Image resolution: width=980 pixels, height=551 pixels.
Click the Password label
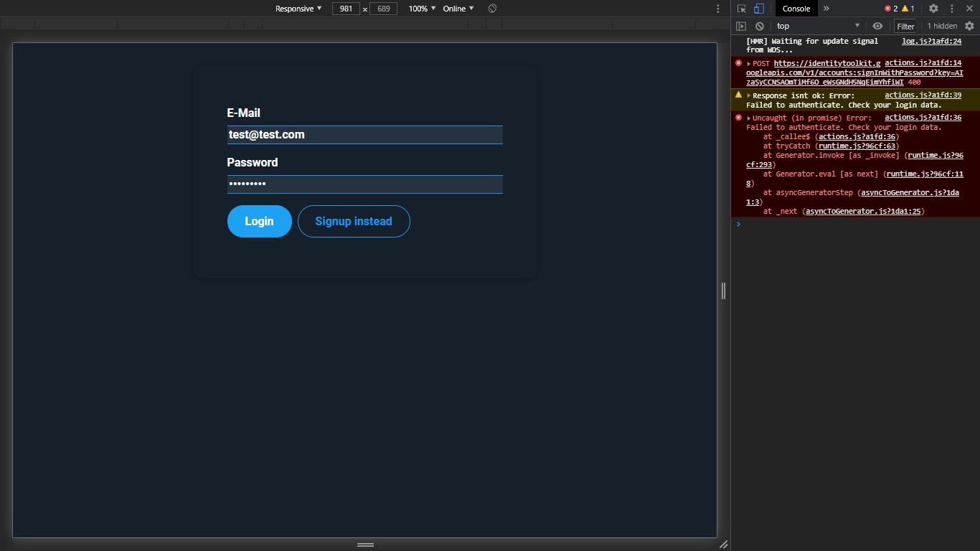(253, 162)
